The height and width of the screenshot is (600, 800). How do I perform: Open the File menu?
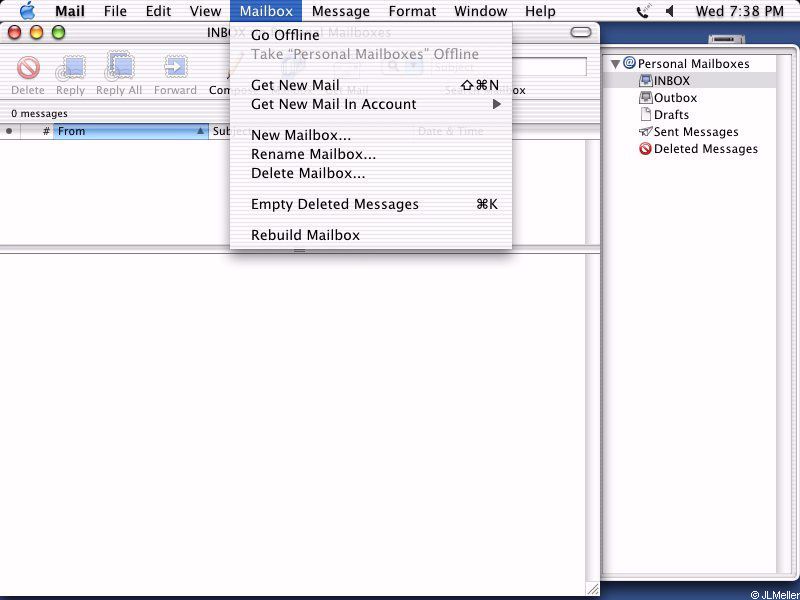[x=115, y=11]
